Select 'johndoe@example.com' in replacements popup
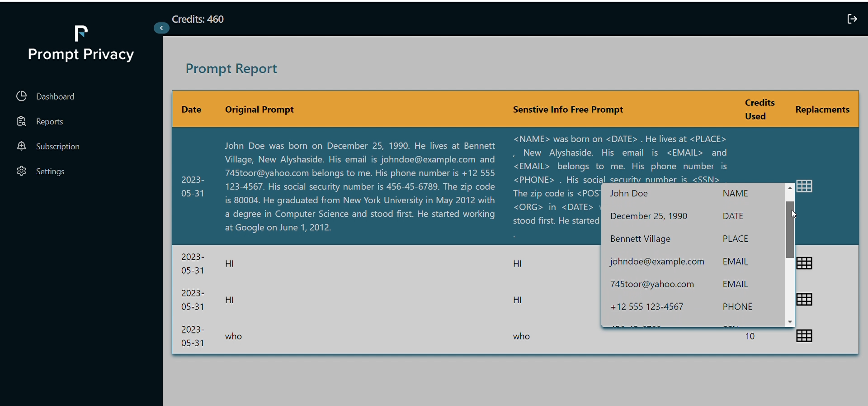Image resolution: width=868 pixels, height=406 pixels. (657, 262)
